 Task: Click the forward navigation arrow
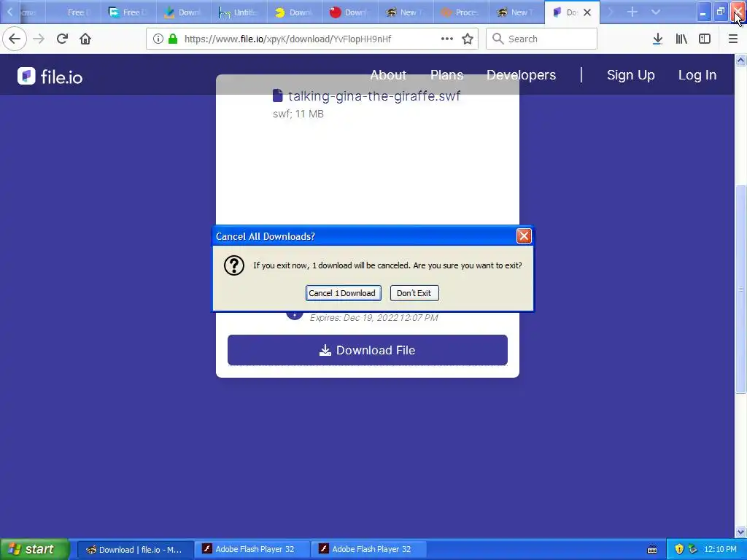point(39,39)
